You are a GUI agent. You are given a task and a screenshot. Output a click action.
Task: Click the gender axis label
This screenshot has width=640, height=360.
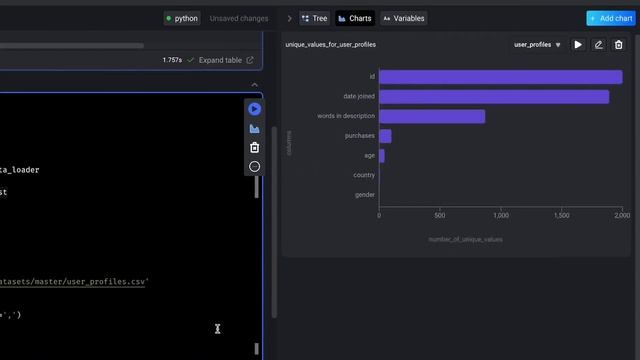point(364,195)
